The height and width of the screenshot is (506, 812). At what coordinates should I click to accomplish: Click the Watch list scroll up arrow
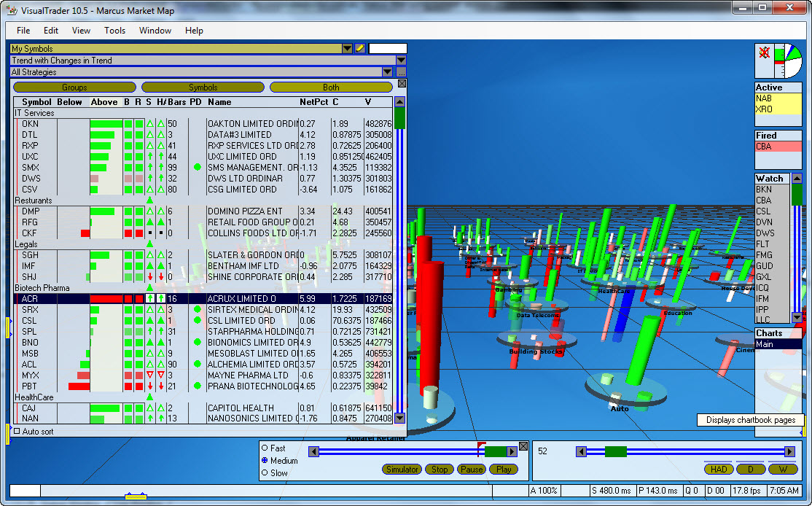[x=797, y=179]
